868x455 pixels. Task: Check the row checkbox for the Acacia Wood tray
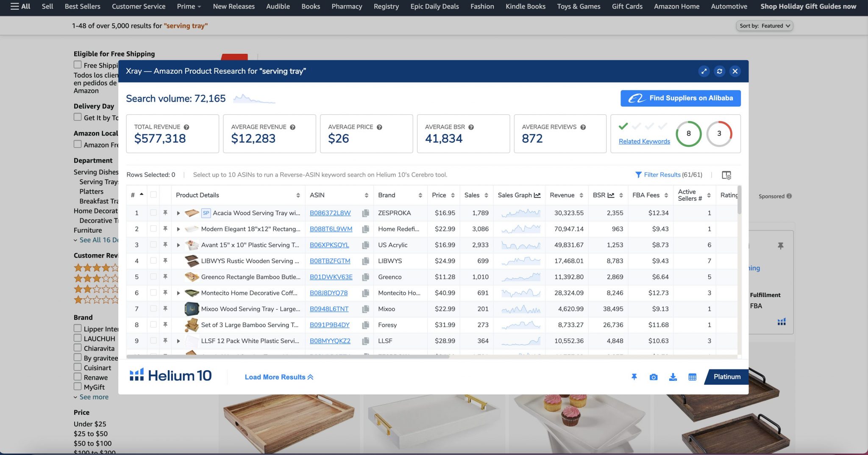point(153,213)
